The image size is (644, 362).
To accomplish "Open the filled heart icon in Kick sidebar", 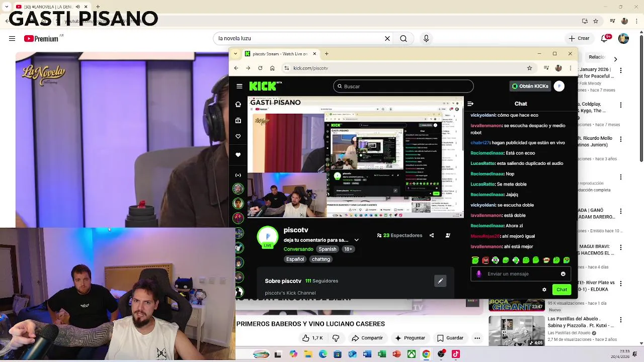I will click(x=238, y=155).
